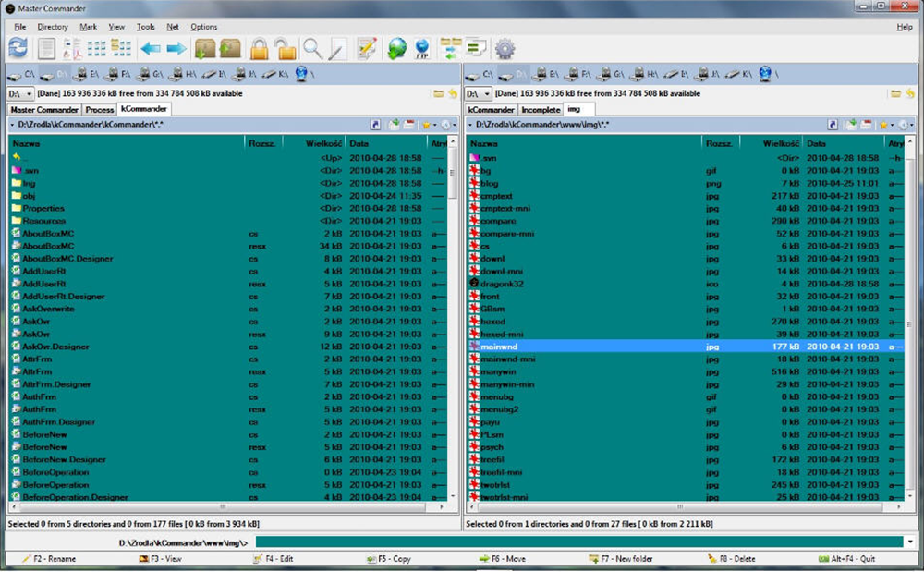Click F5 - Copy button
Viewport: 924px width, 572px height.
pyautogui.click(x=388, y=558)
